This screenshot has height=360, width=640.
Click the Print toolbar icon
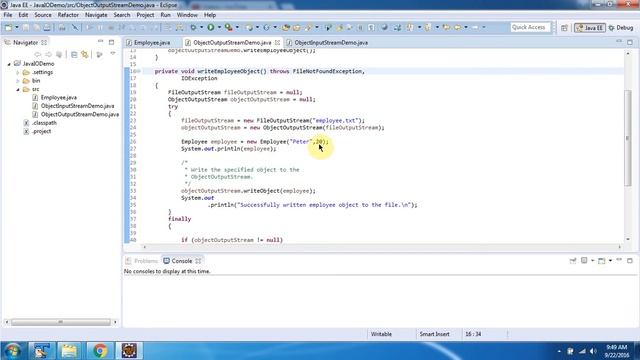click(47, 27)
